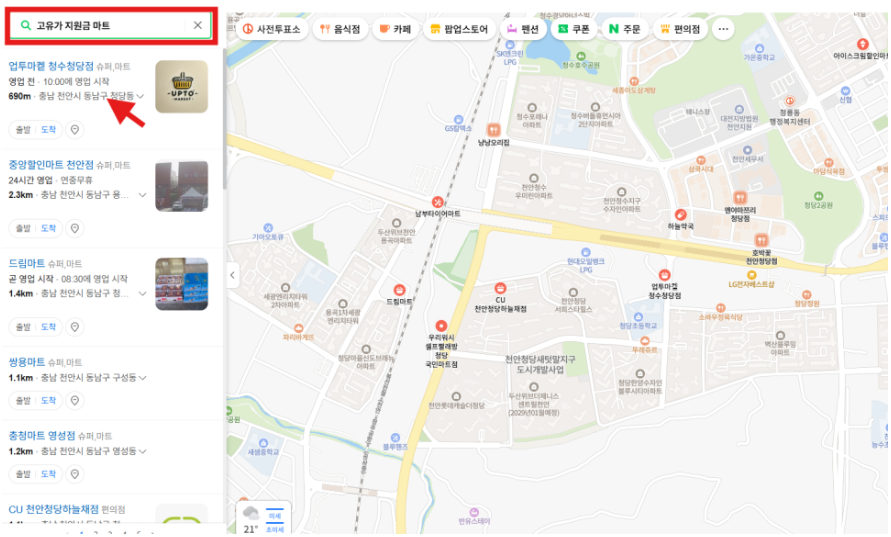Screen dimensions: 891x537
Task: Click the 청수호수공원 park marker
Action: pos(581,56)
